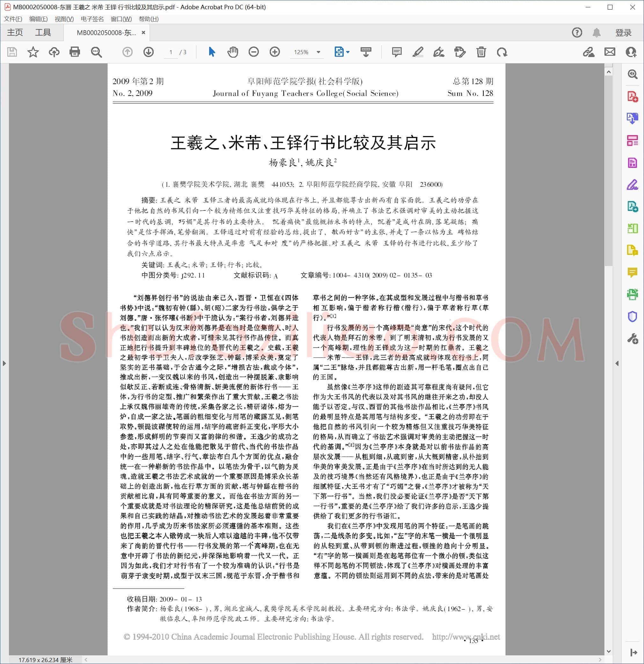644x664 pixels.
Task: Open the find text search tool
Action: [97, 52]
